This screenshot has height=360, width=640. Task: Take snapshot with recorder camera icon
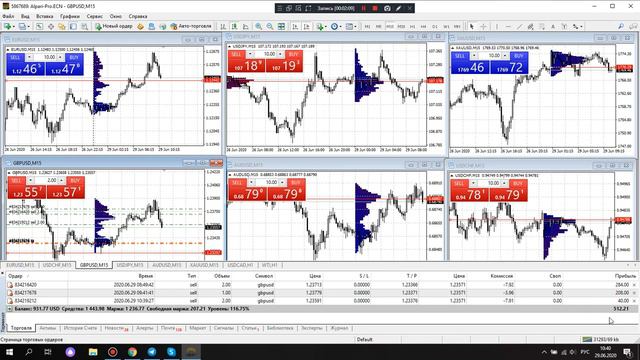point(387,8)
